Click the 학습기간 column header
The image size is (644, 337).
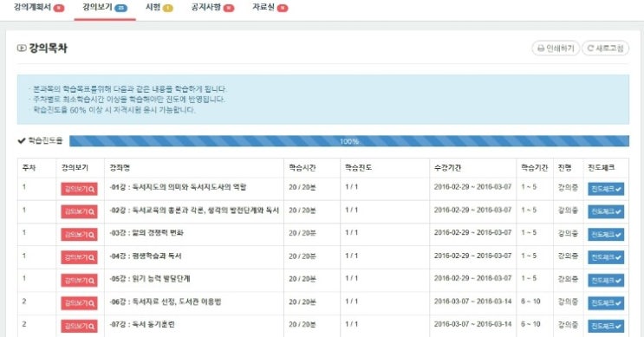point(534,167)
